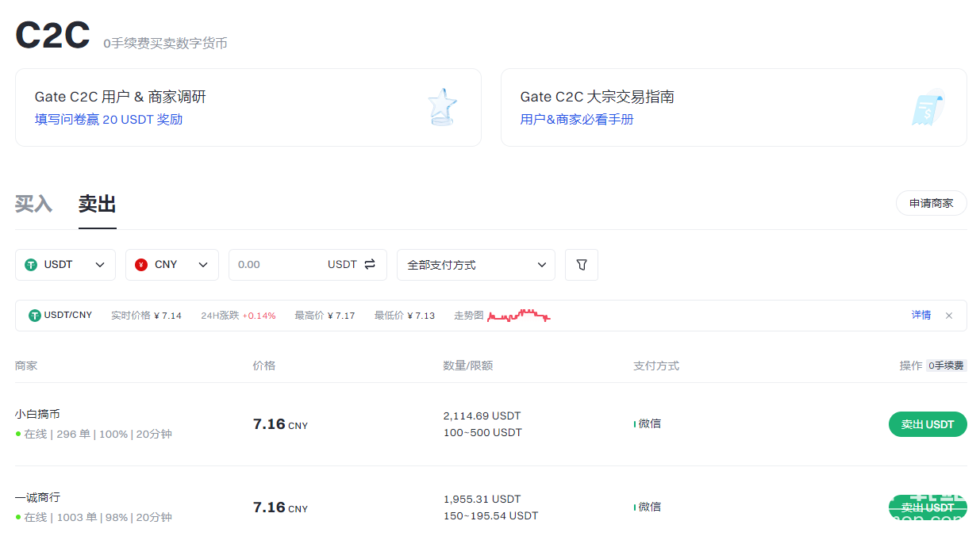
Task: Click the 申请商家 button
Action: pyautogui.click(x=931, y=204)
